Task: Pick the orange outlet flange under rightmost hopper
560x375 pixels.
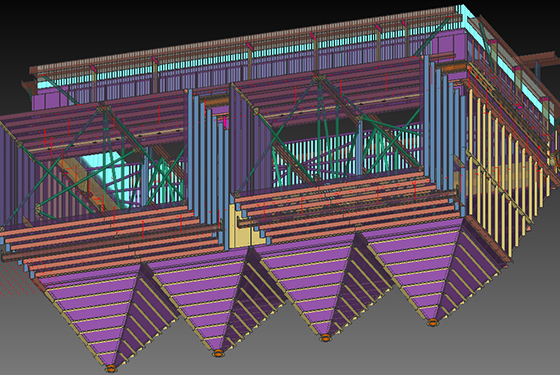Action: [x=432, y=322]
